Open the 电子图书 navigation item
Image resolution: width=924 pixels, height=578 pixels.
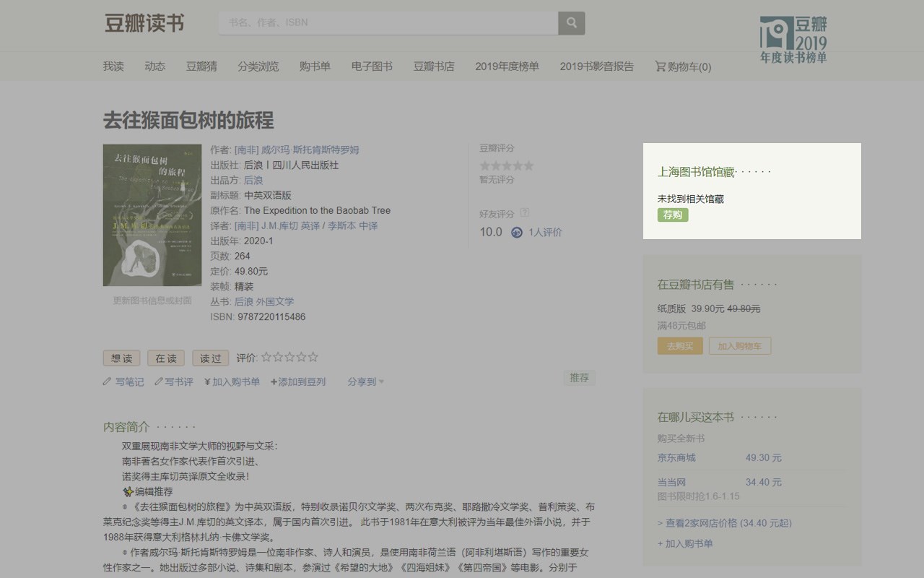pos(372,66)
